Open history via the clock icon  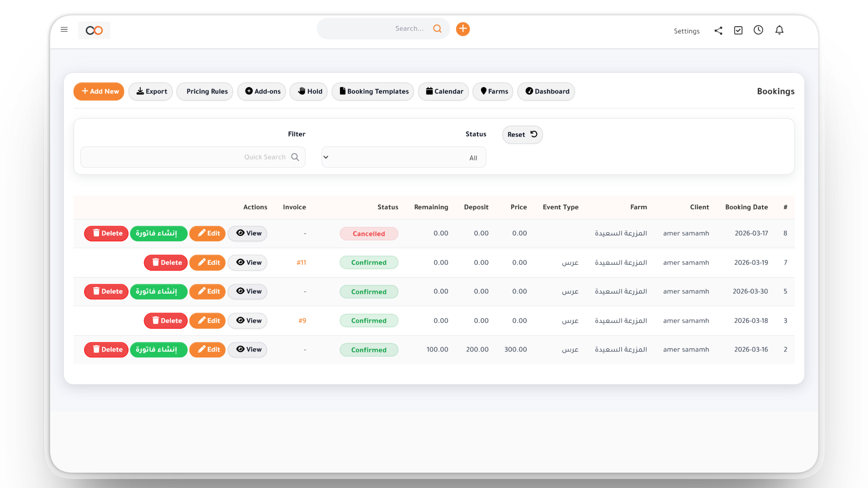coord(758,30)
